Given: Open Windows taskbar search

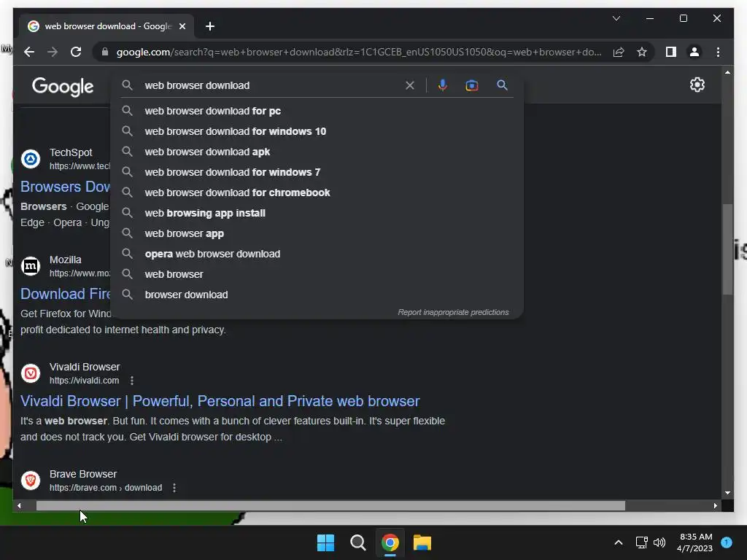Looking at the screenshot, I should coord(357,542).
